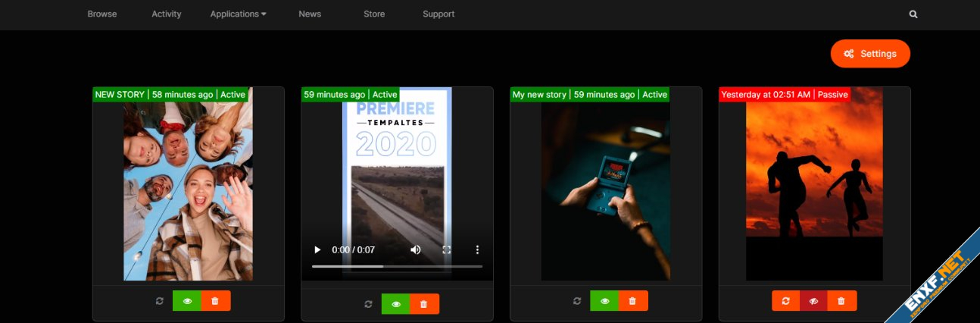The height and width of the screenshot is (323, 980).
Task: Play the Premiere Templates video
Action: [317, 249]
